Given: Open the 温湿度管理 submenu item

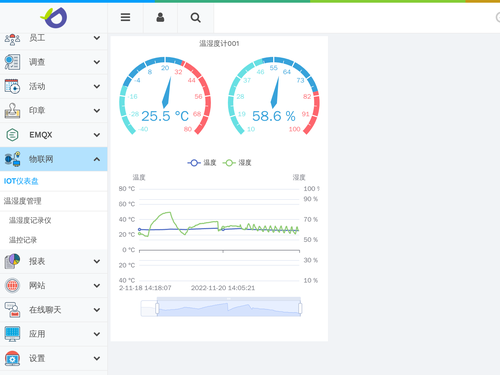Looking at the screenshot, I should (54, 201).
